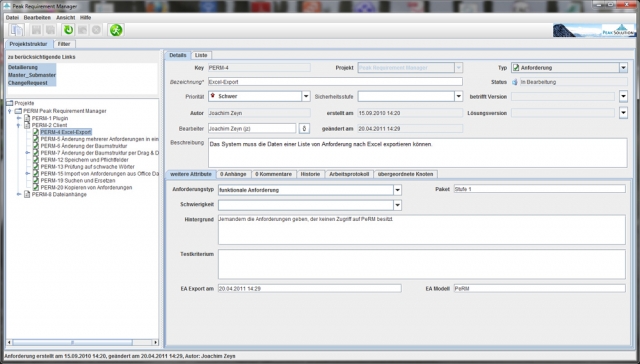This screenshot has height=364, width=640.
Task: Open the Bearbeiten menu
Action: (x=37, y=18)
